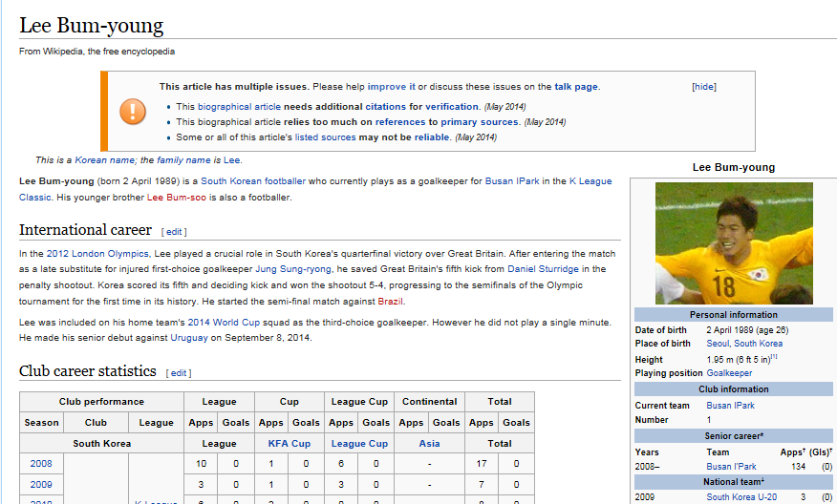
Task: Select the 2008 season link in table
Action: point(41,464)
